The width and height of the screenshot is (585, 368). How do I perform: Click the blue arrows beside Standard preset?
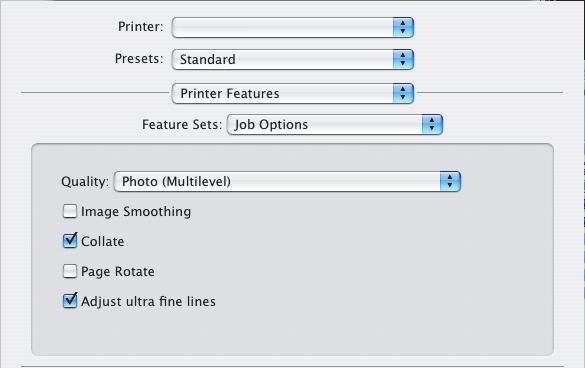point(403,59)
